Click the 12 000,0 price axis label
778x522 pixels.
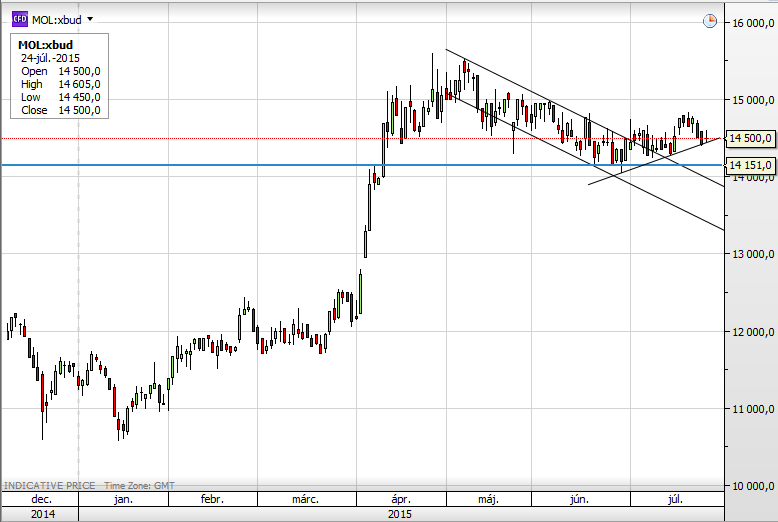(x=753, y=331)
